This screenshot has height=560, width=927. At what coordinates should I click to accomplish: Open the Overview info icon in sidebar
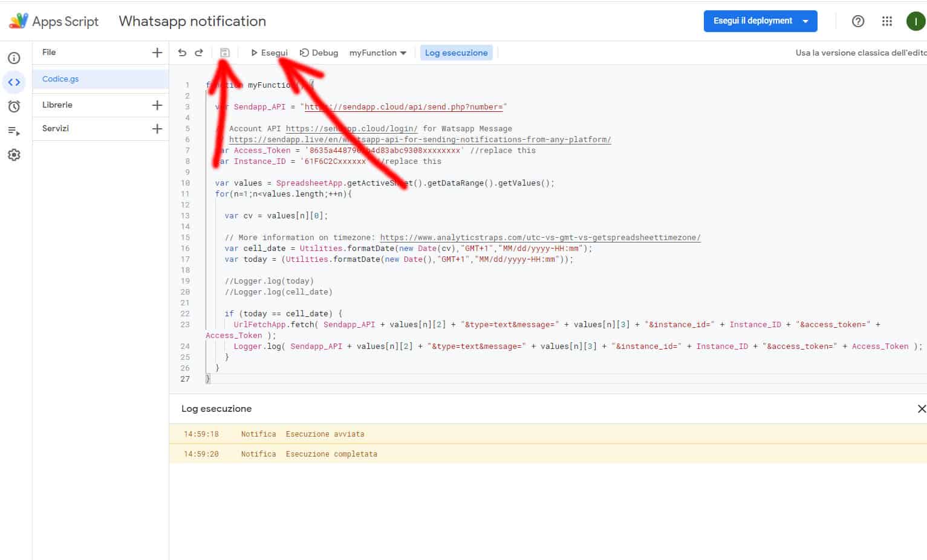tap(14, 58)
